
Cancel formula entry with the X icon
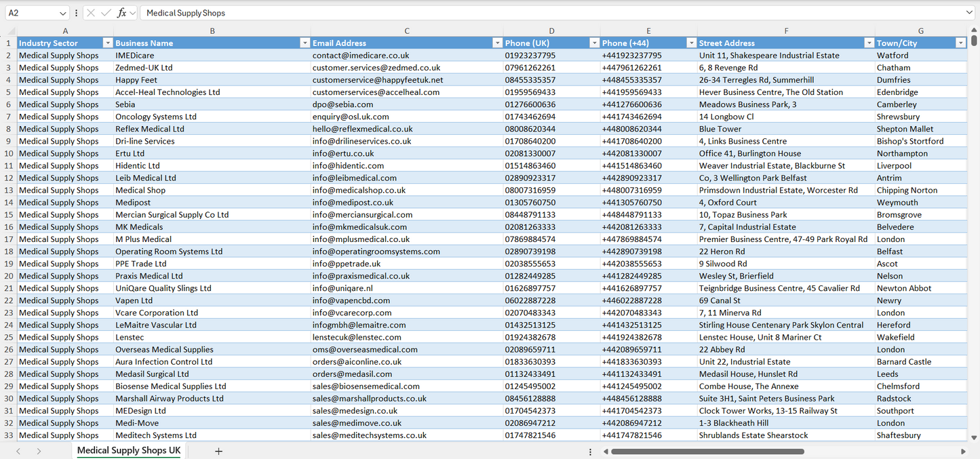91,13
